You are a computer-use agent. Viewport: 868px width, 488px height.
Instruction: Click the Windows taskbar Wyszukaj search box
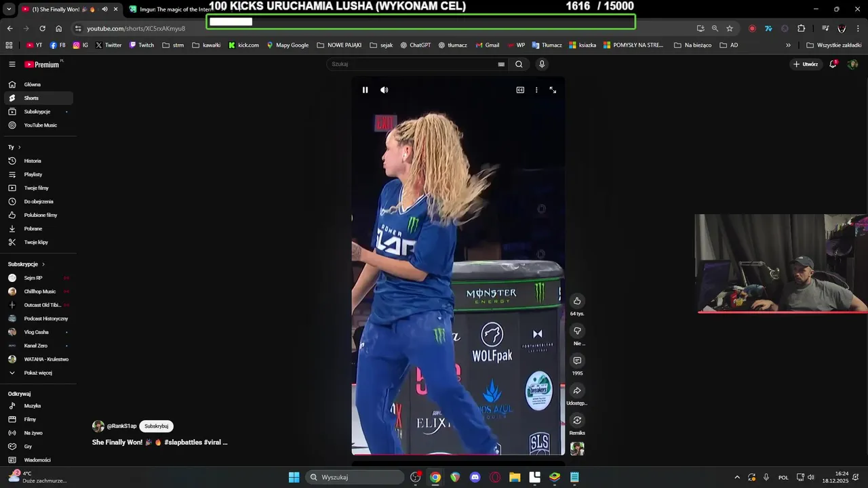pyautogui.click(x=354, y=477)
